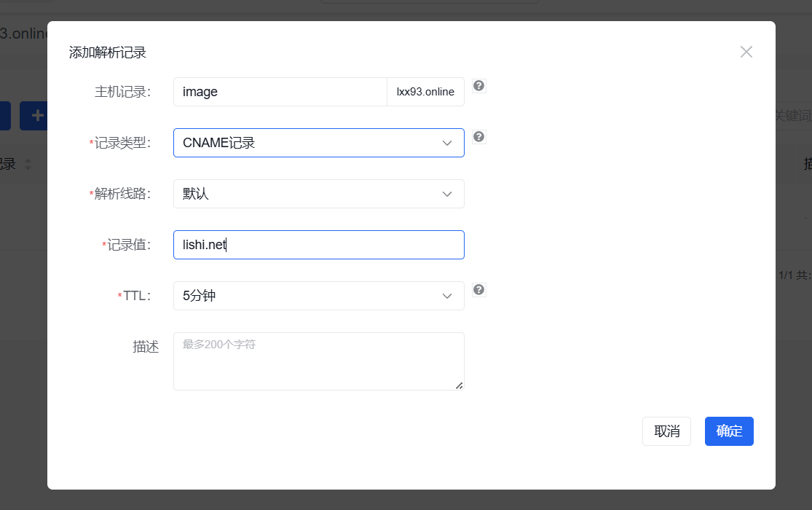Click the 记录值 field label
This screenshot has height=510, width=812.
[129, 245]
